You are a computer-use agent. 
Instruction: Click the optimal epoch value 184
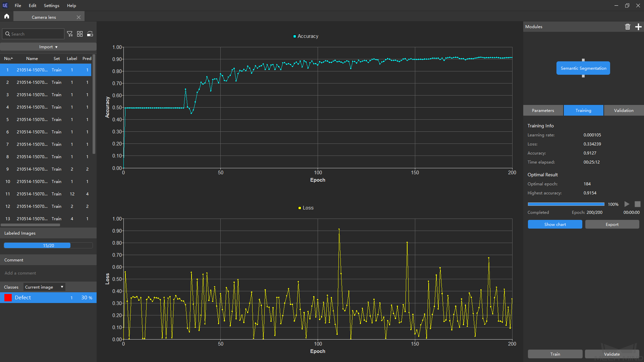click(x=587, y=184)
